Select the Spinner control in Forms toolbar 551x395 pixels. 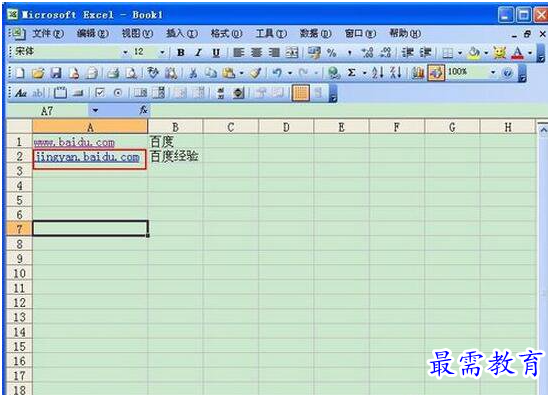[239, 93]
